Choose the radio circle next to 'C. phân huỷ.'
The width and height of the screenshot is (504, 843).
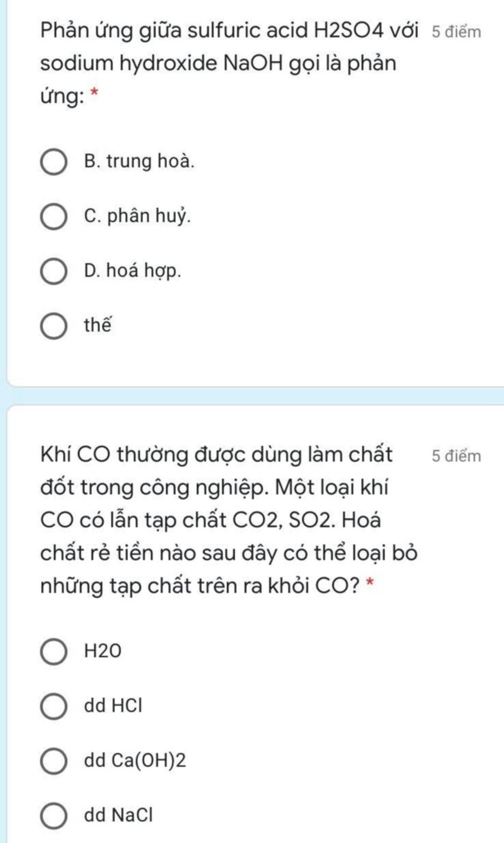54,217
